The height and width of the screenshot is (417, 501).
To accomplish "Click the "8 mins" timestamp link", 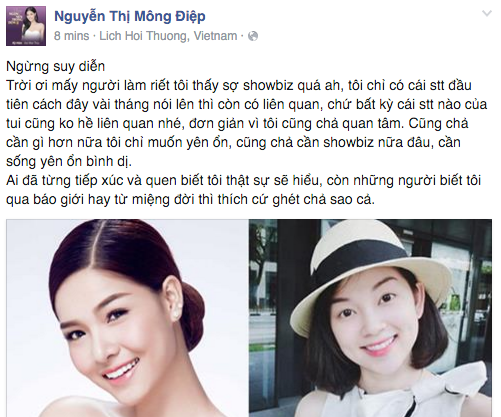I will coord(72,36).
